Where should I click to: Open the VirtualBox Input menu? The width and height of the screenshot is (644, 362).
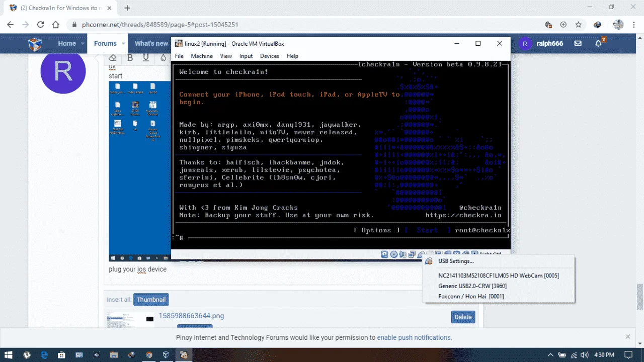(246, 56)
